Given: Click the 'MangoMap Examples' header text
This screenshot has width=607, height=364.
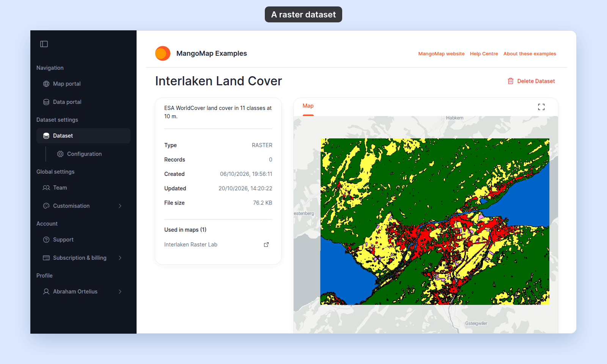Looking at the screenshot, I should pyautogui.click(x=212, y=53).
